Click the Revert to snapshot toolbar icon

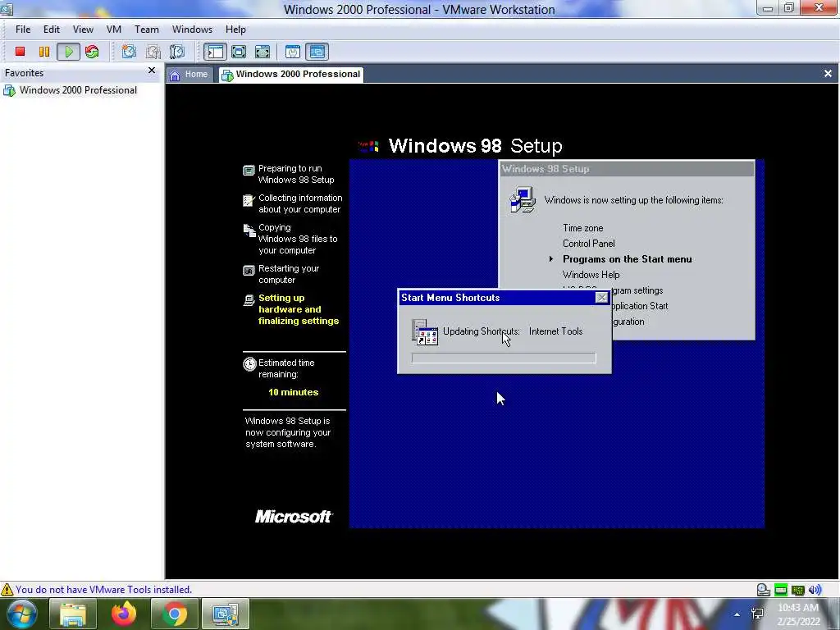153,52
